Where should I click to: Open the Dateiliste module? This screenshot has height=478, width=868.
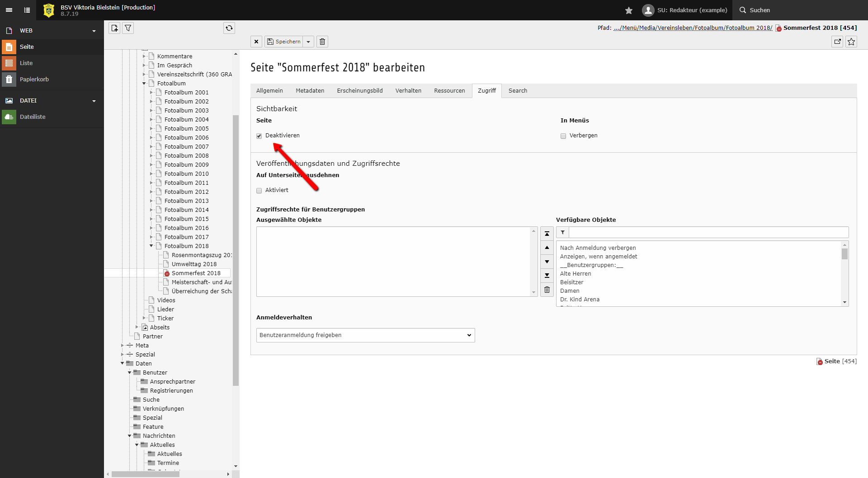pos(52,117)
